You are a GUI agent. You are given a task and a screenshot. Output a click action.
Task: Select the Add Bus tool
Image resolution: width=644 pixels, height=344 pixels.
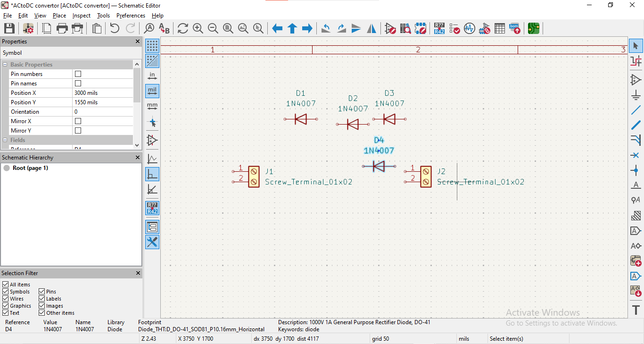[636, 125]
